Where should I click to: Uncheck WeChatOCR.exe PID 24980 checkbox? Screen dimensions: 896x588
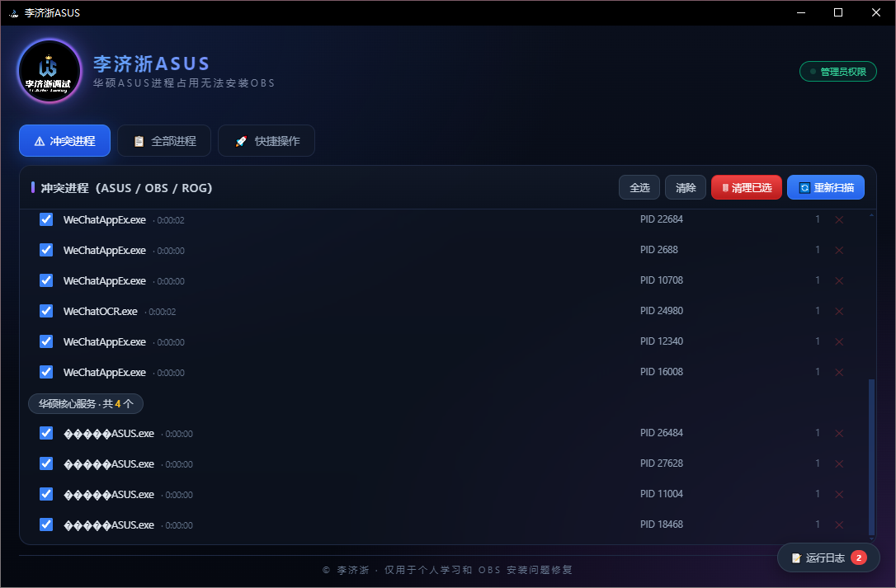pyautogui.click(x=46, y=311)
